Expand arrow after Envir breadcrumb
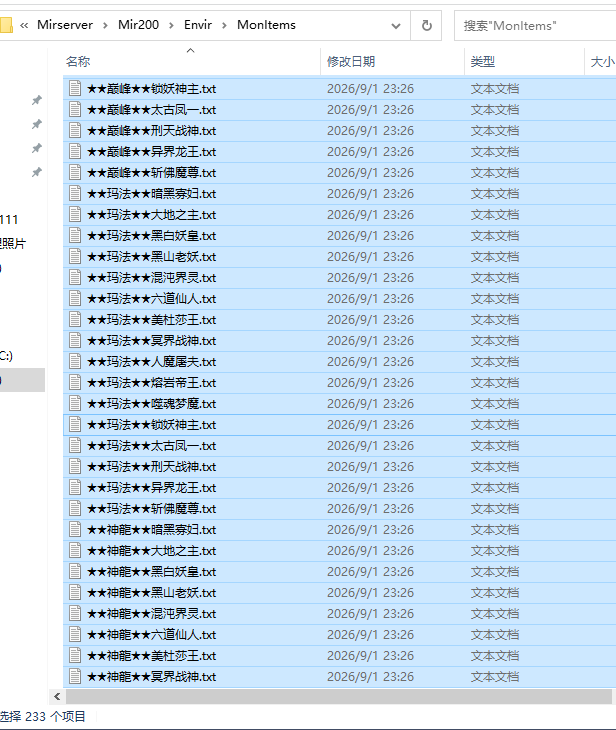Image resolution: width=616 pixels, height=730 pixels. pos(224,25)
